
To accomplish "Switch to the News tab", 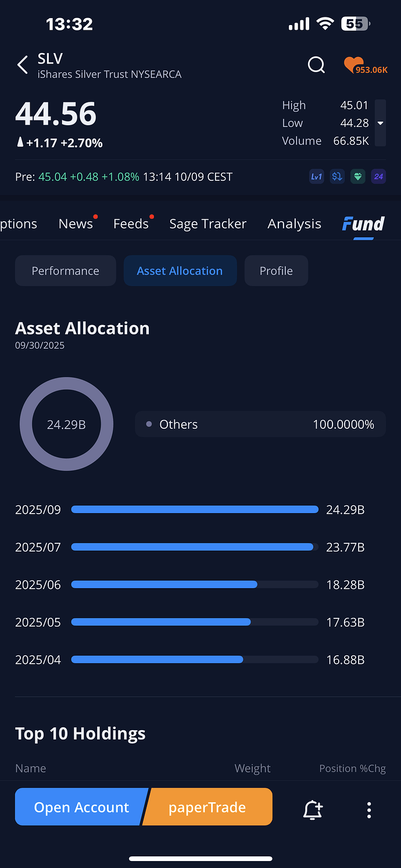I will click(76, 224).
